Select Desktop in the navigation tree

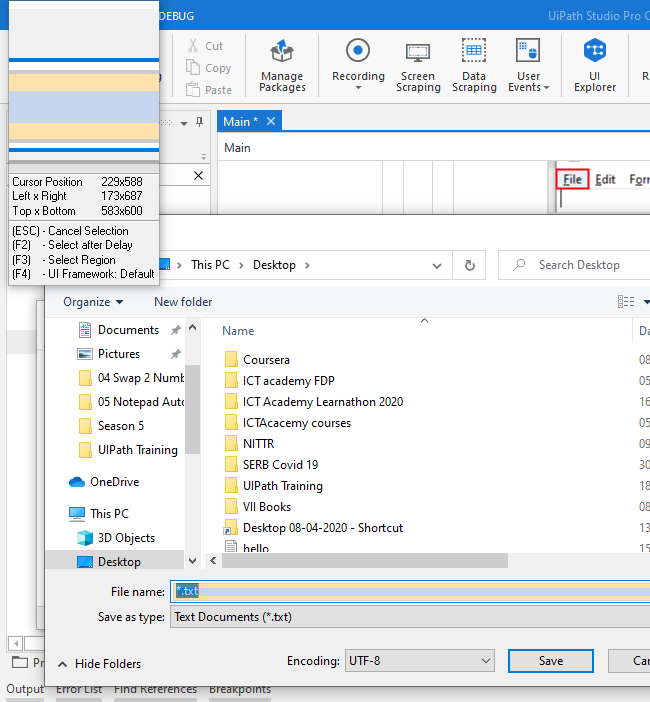[115, 561]
